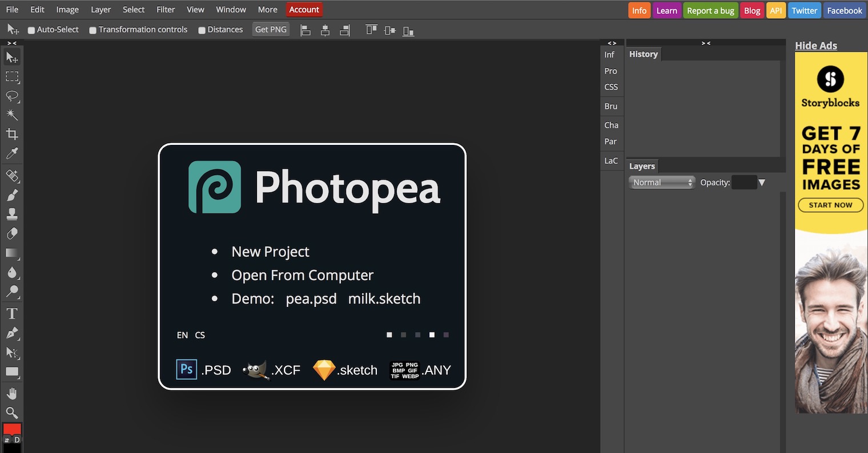Viewport: 868px width, 453px height.
Task: Switch to the Layers tab
Action: click(642, 166)
